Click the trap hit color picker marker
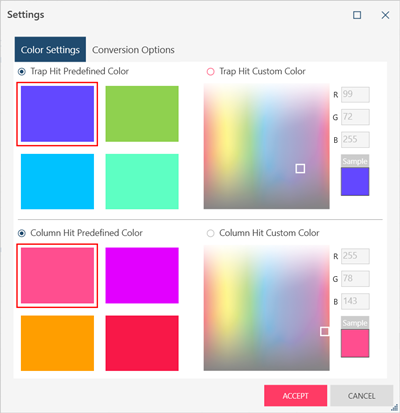400x413 pixels. pos(300,168)
